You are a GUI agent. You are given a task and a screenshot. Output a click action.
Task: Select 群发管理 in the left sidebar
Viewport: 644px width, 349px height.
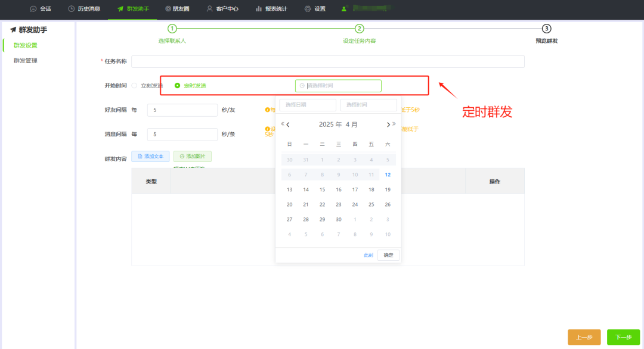(26, 61)
